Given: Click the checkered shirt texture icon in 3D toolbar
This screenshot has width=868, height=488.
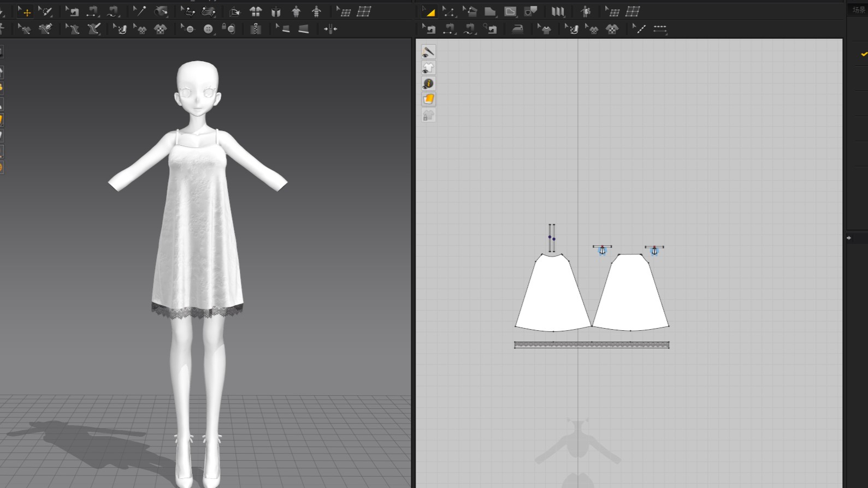Looking at the screenshot, I should click(161, 29).
